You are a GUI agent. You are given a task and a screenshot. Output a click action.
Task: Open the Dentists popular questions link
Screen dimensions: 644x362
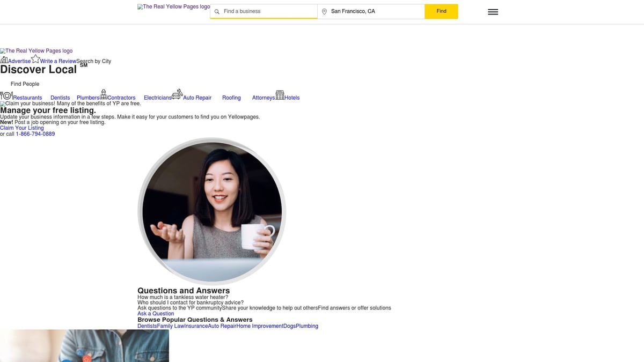click(147, 326)
